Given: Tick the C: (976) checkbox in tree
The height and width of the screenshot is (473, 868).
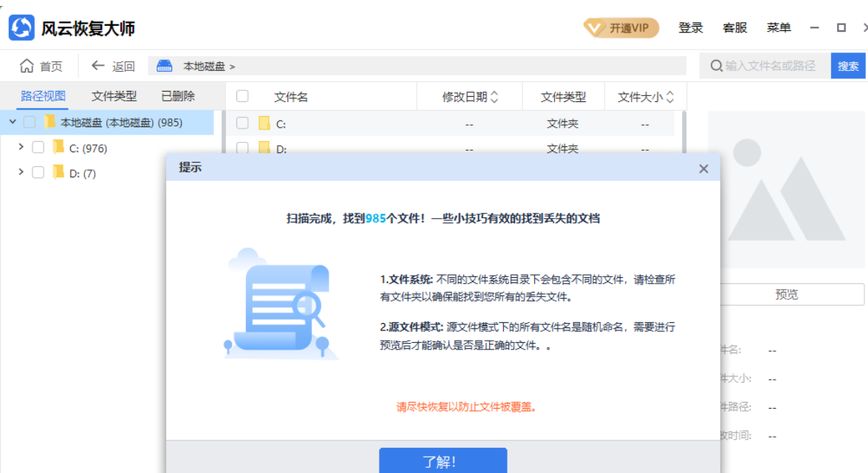Looking at the screenshot, I should point(38,148).
